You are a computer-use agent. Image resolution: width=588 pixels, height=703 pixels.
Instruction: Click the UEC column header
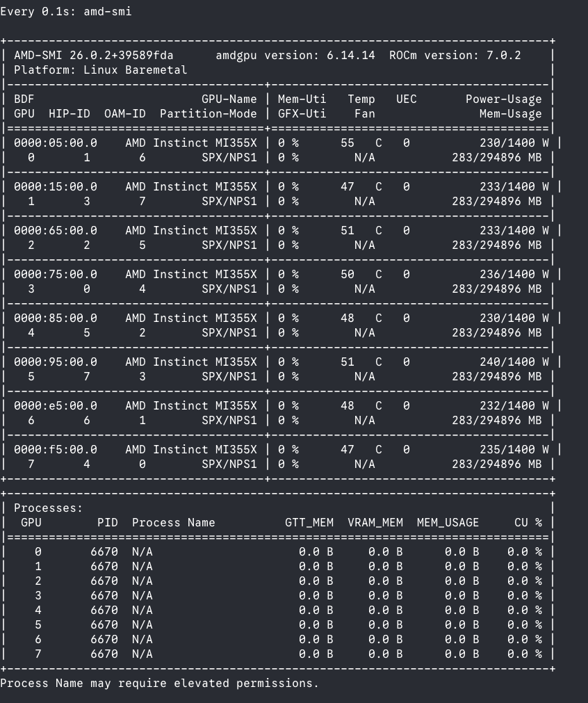[406, 99]
